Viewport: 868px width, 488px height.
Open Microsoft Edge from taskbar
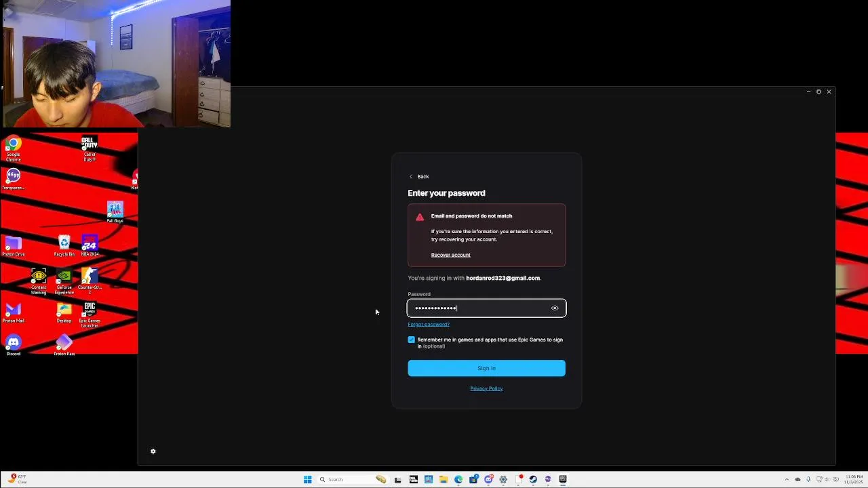click(x=458, y=479)
